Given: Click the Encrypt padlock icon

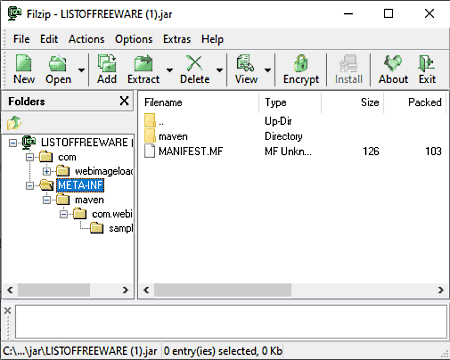Looking at the screenshot, I should 301,63.
